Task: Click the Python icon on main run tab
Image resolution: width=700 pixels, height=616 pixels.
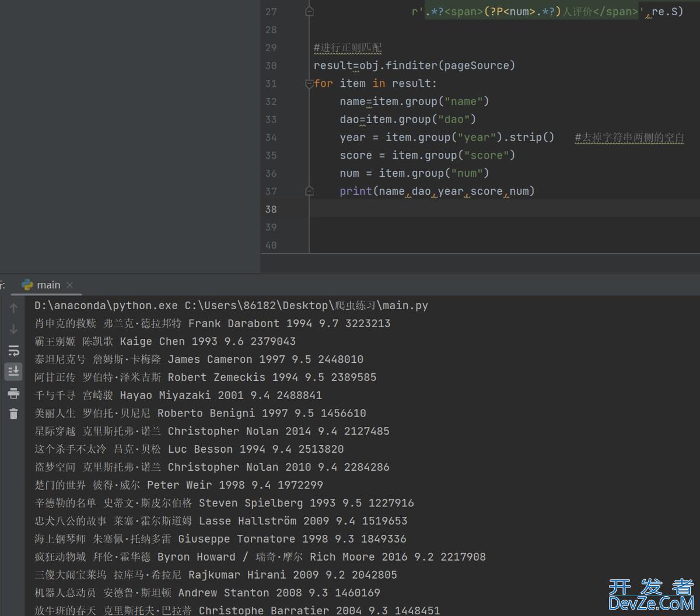Action: (27, 285)
